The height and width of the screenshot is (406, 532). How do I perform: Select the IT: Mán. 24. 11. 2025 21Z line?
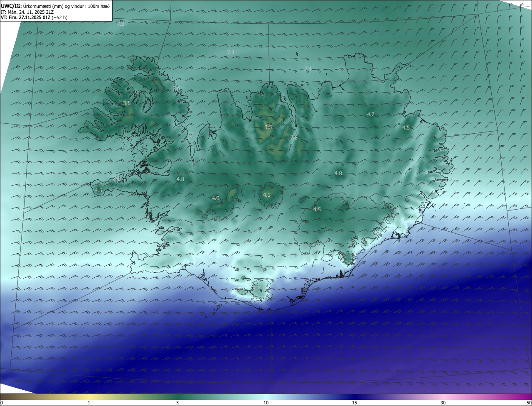coord(27,12)
